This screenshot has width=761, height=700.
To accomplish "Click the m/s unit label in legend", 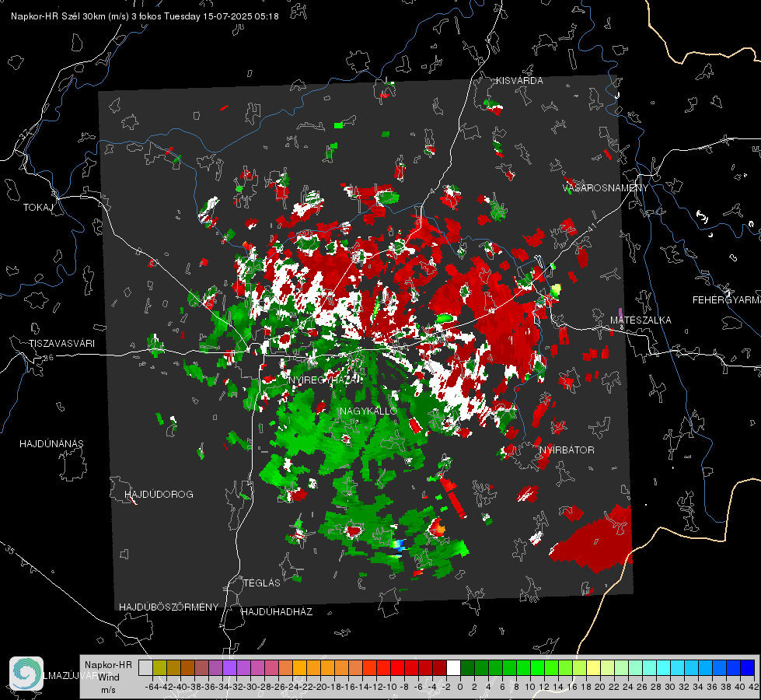I will (108, 690).
